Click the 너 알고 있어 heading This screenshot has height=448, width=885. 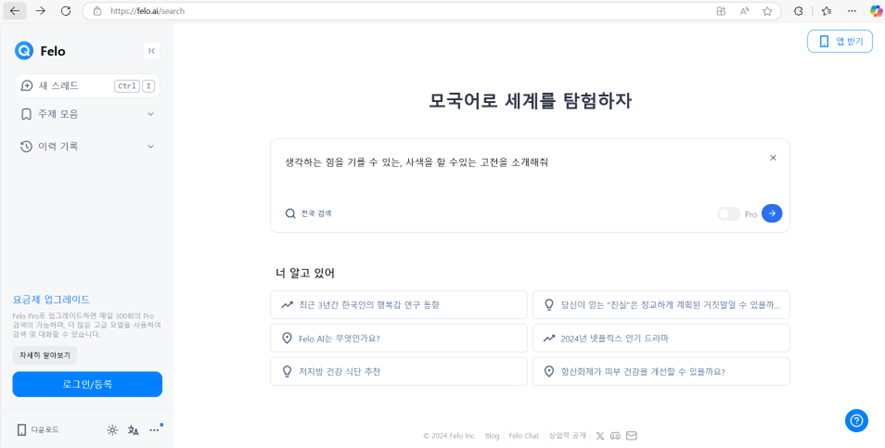click(305, 274)
